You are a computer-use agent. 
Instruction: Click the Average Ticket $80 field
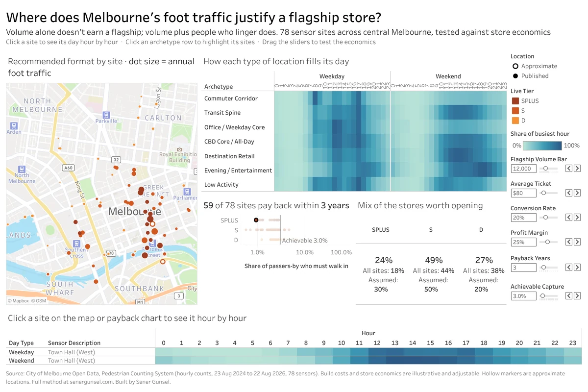[x=523, y=193]
